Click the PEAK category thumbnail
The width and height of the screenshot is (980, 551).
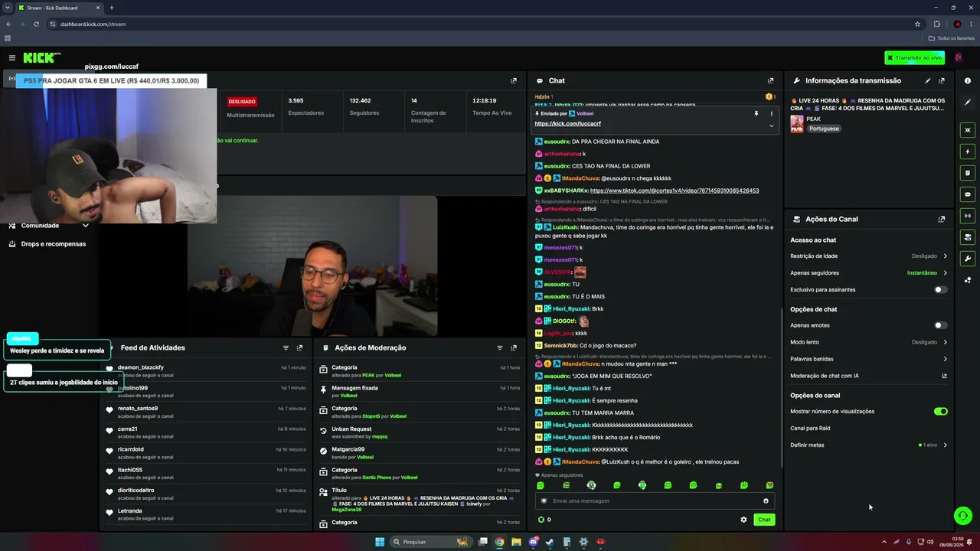pos(797,123)
